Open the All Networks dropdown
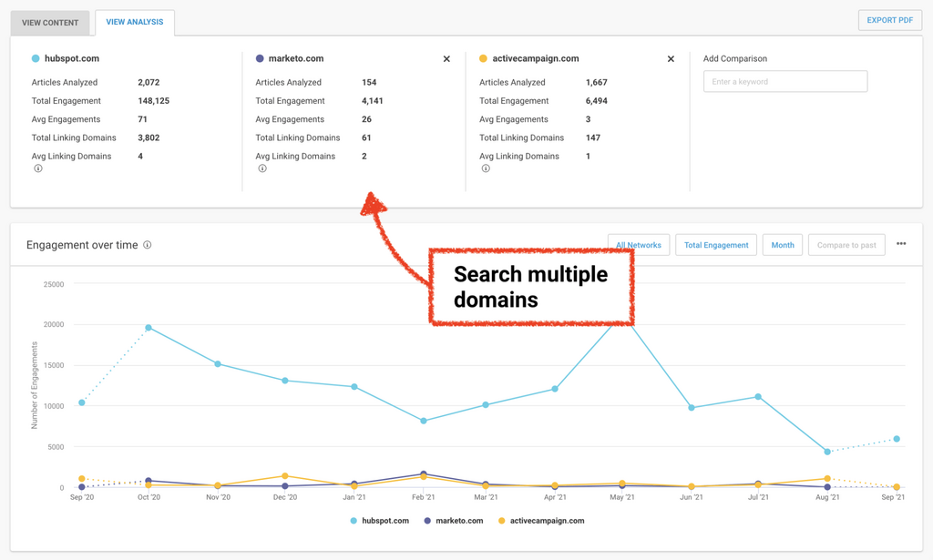 pyautogui.click(x=639, y=245)
